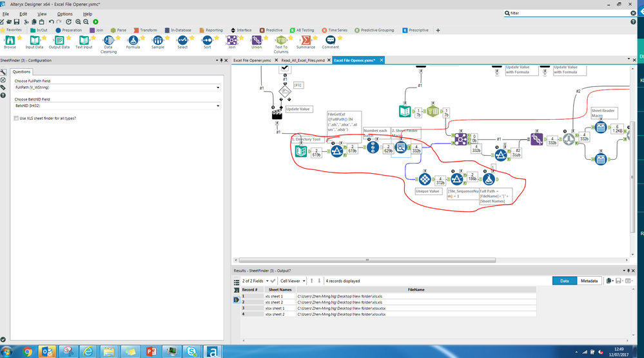
Task: Open Chrome from the Windows taskbar
Action: pos(28,352)
